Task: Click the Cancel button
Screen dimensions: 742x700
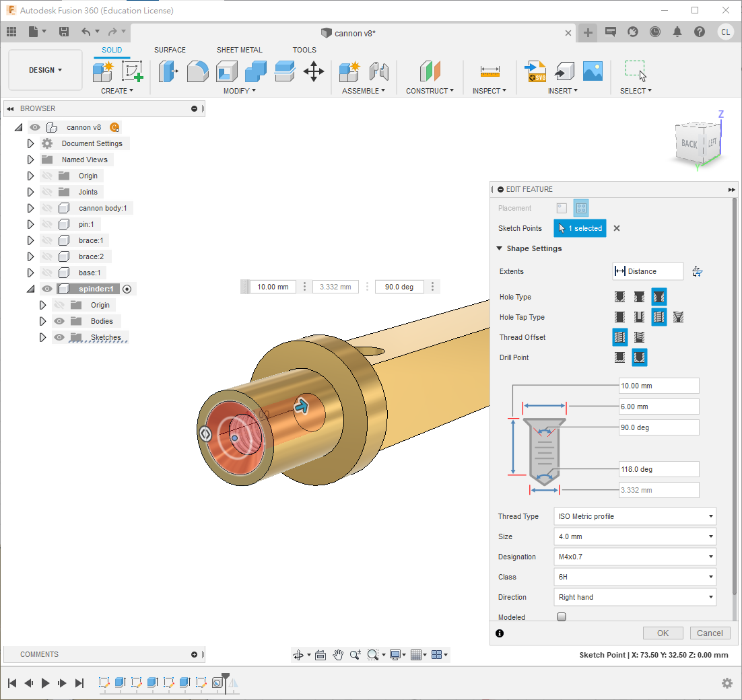Action: click(710, 633)
